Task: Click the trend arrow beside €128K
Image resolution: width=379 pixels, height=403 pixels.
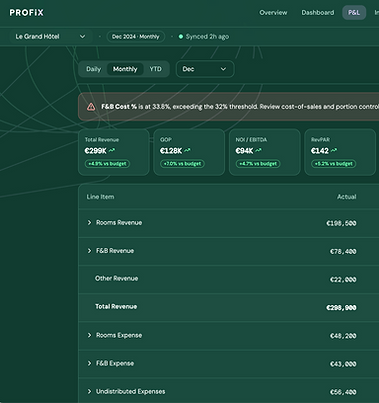Action: click(187, 151)
